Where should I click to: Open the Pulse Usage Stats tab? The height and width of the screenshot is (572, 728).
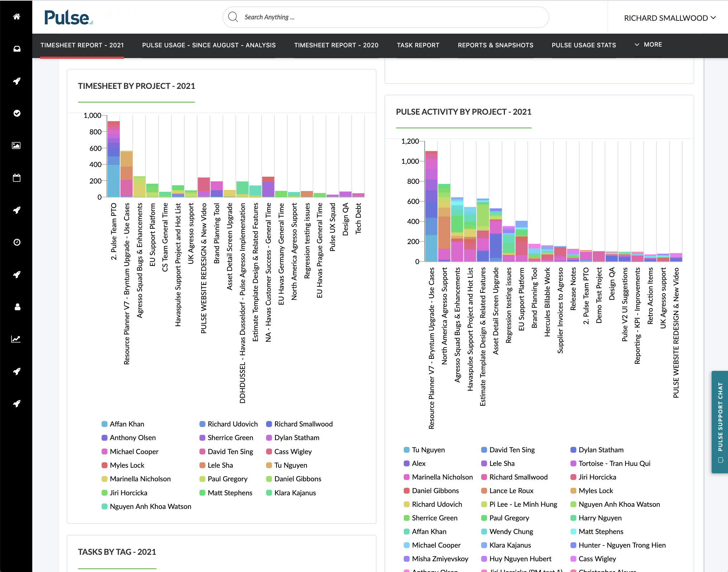tap(584, 45)
